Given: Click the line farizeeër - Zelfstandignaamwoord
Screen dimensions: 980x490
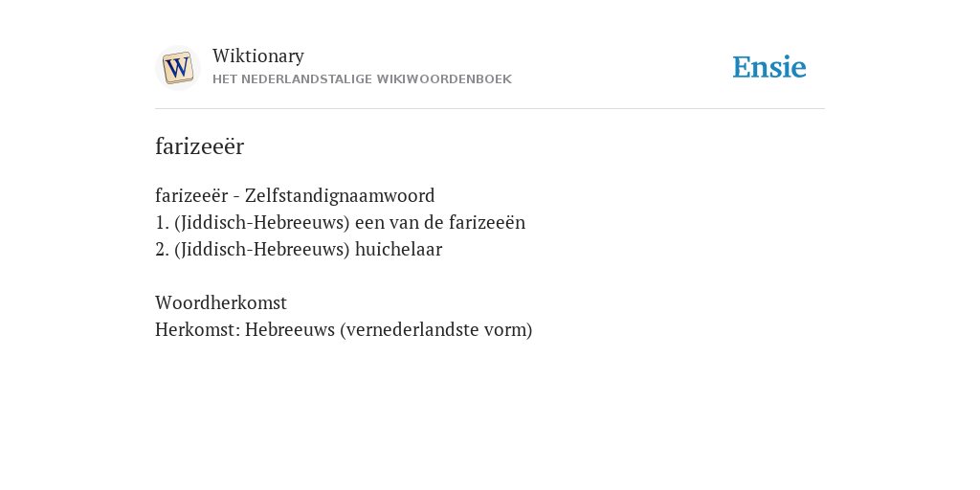Looking at the screenshot, I should click(x=295, y=195).
